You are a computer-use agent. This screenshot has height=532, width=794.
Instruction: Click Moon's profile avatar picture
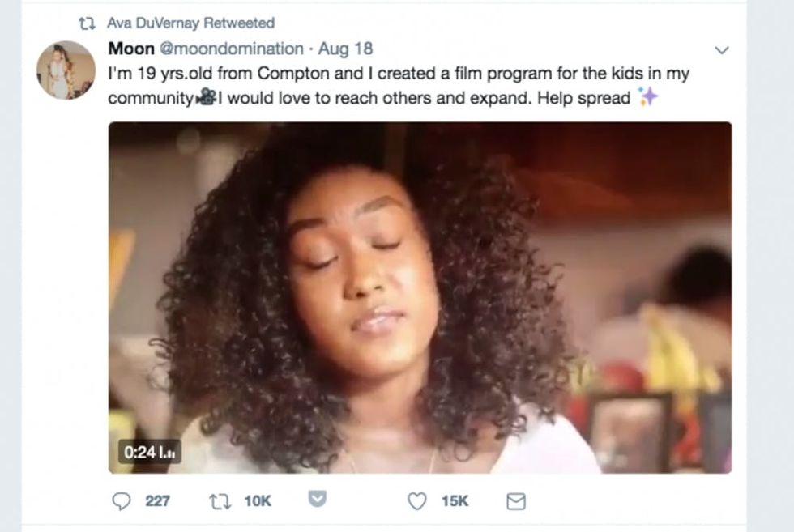[66, 70]
